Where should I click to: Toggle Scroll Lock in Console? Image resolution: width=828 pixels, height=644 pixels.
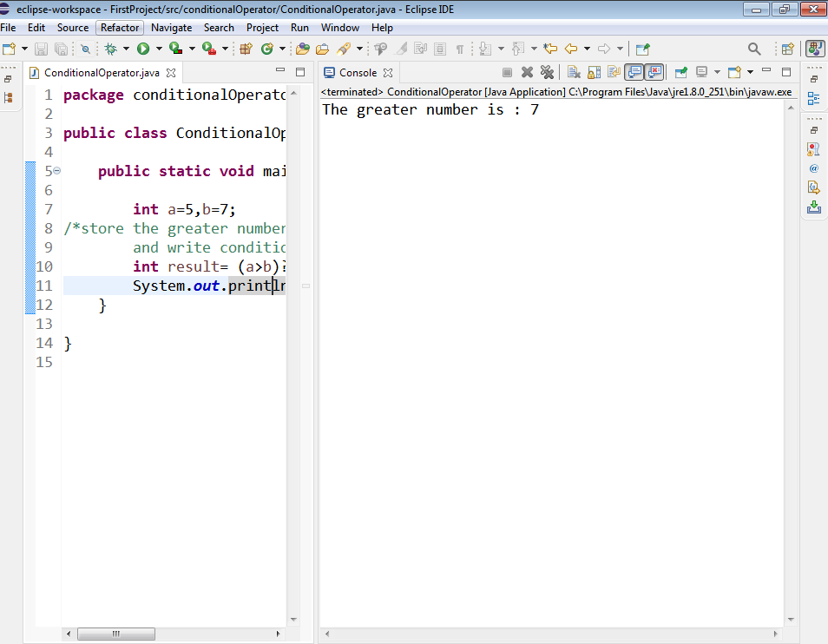point(594,72)
